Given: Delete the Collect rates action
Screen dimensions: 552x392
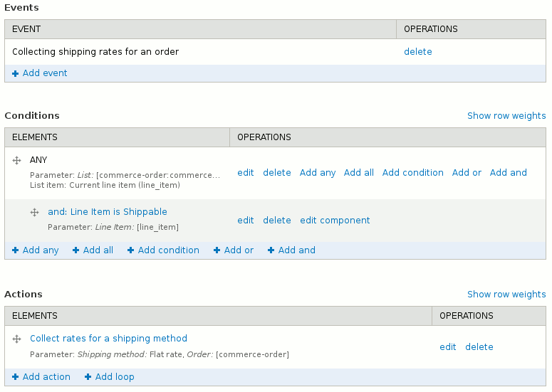Looking at the screenshot, I should (479, 347).
